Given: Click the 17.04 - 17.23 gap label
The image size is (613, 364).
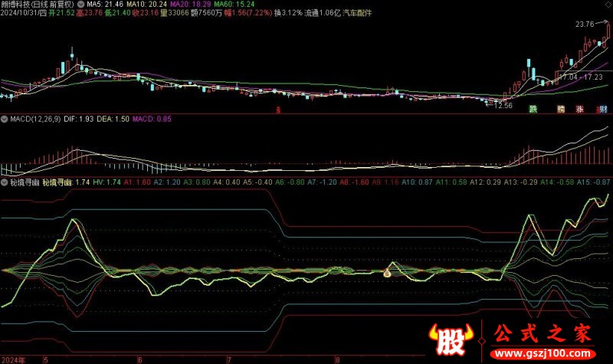Looking at the screenshot, I should point(581,77).
